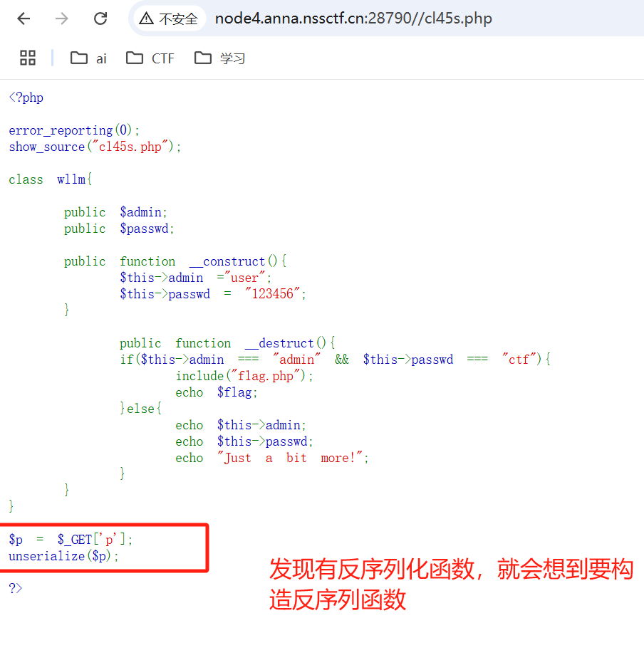644x660 pixels.
Task: Open the ai bookmarks folder
Action: 88,58
